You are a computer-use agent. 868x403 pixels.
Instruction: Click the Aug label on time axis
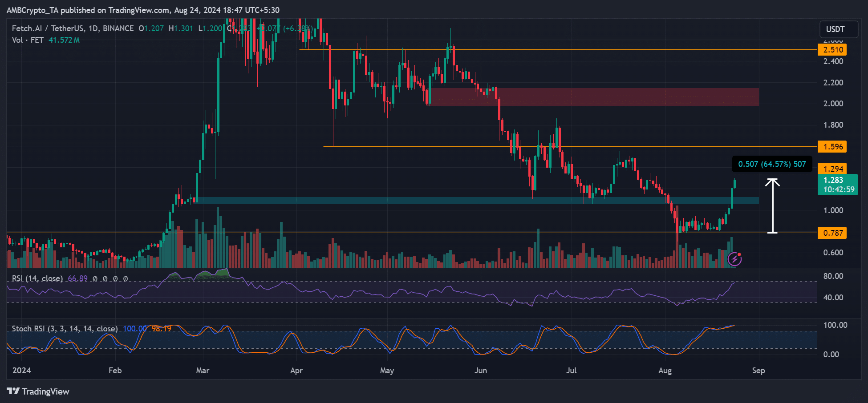(665, 371)
